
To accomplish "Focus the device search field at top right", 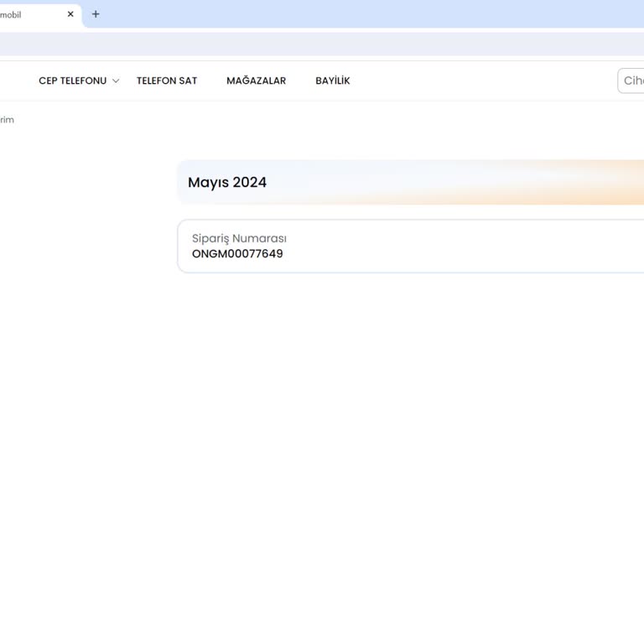I will 632,80.
